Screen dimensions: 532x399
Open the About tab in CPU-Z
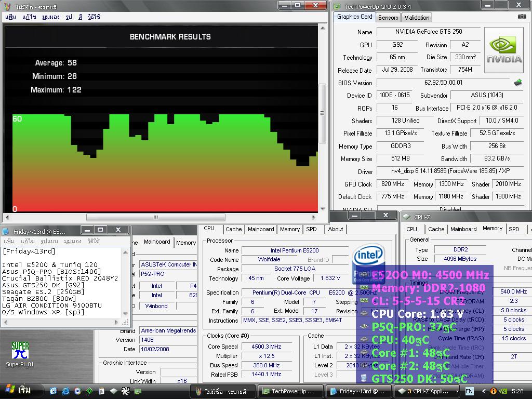[335, 229]
